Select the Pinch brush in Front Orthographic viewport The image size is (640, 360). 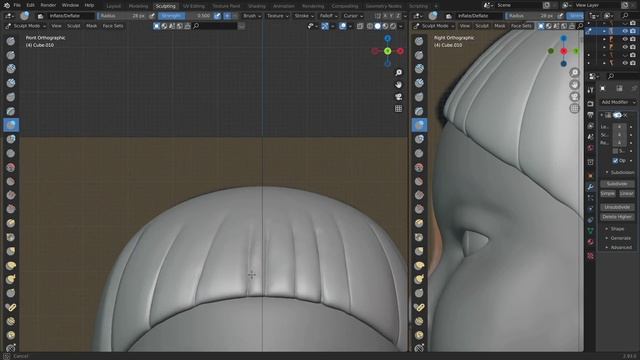pos(11,237)
